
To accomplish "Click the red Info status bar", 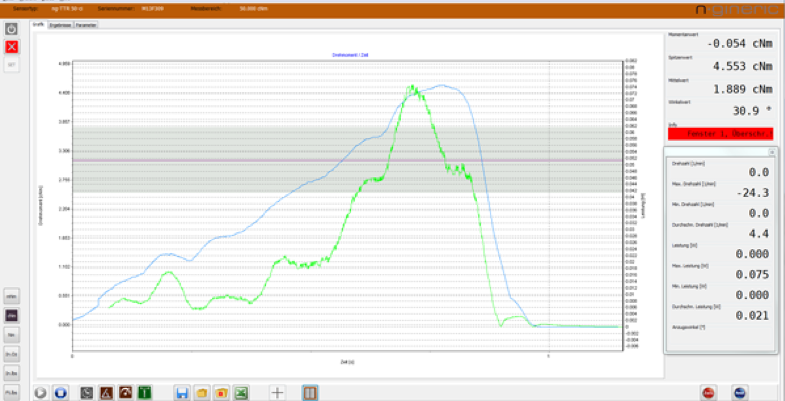I will [720, 133].
